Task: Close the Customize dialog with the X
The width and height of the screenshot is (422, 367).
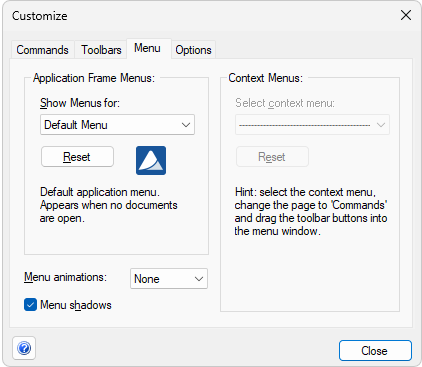Action: 406,15
